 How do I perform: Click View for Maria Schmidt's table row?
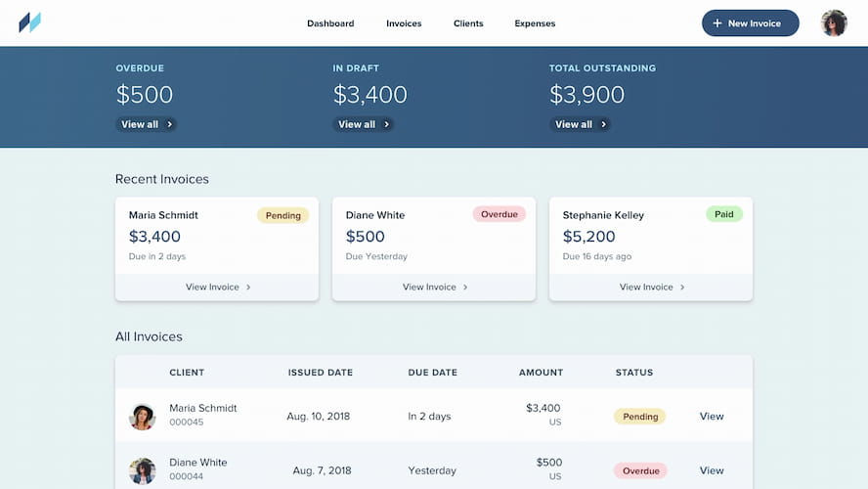712,417
